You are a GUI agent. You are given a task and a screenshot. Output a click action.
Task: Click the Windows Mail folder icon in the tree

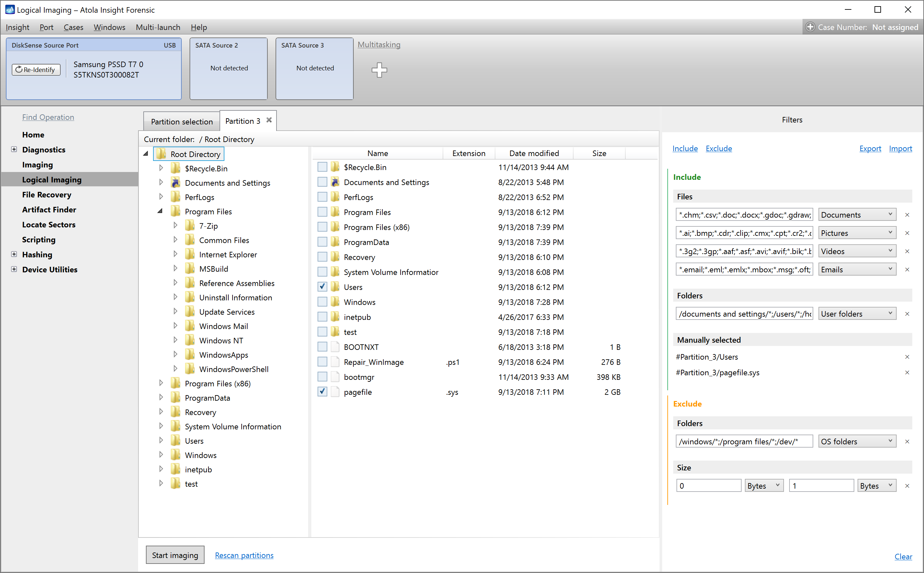point(190,326)
